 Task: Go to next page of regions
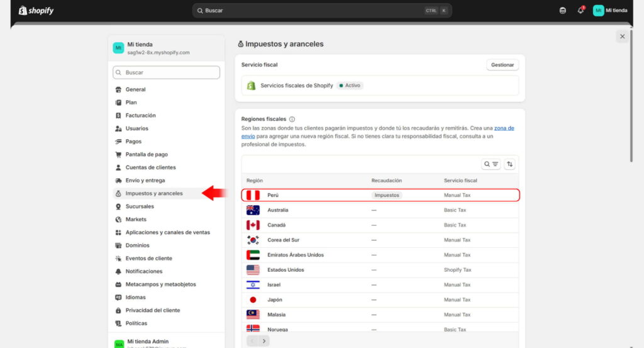(264, 340)
